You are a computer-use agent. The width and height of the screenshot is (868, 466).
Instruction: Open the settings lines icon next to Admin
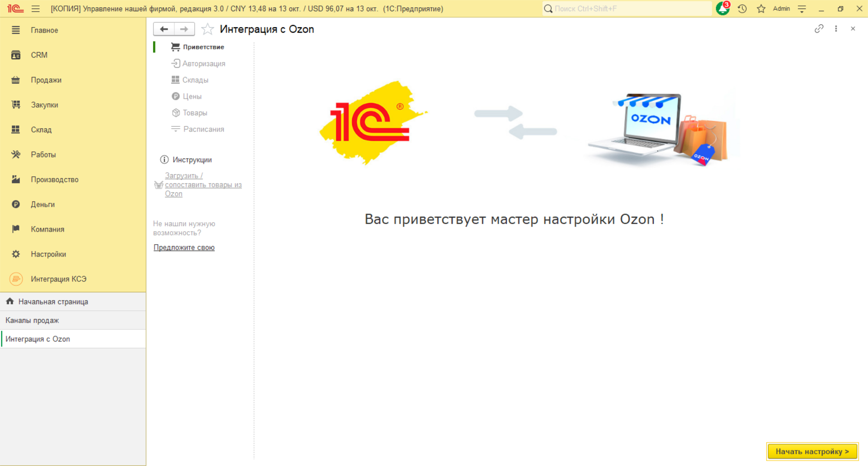point(802,9)
